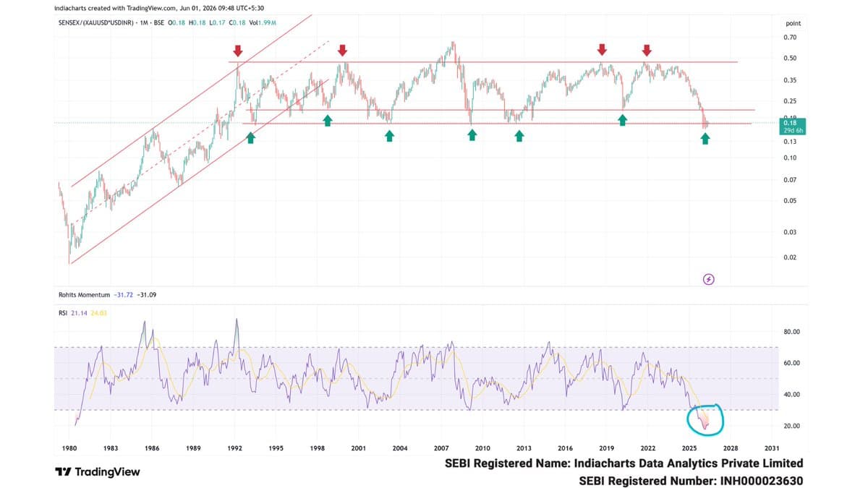Click the 2019 time axis label
The height and width of the screenshot is (488, 868).
tap(606, 448)
